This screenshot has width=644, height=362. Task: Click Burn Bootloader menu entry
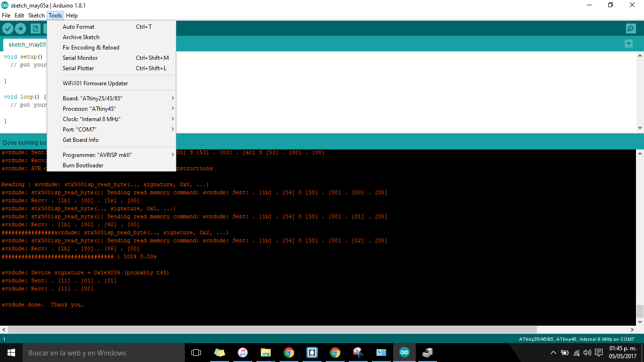(x=111, y=165)
